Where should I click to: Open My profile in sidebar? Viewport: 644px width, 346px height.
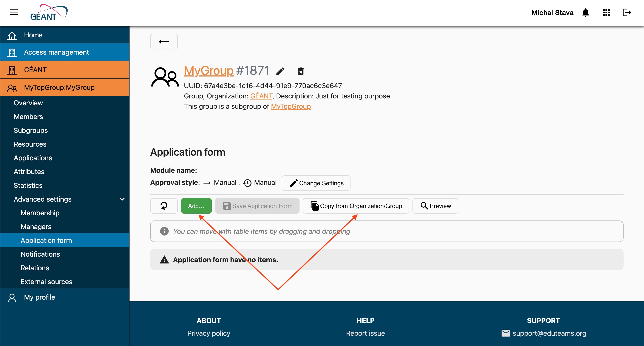[x=65, y=297]
